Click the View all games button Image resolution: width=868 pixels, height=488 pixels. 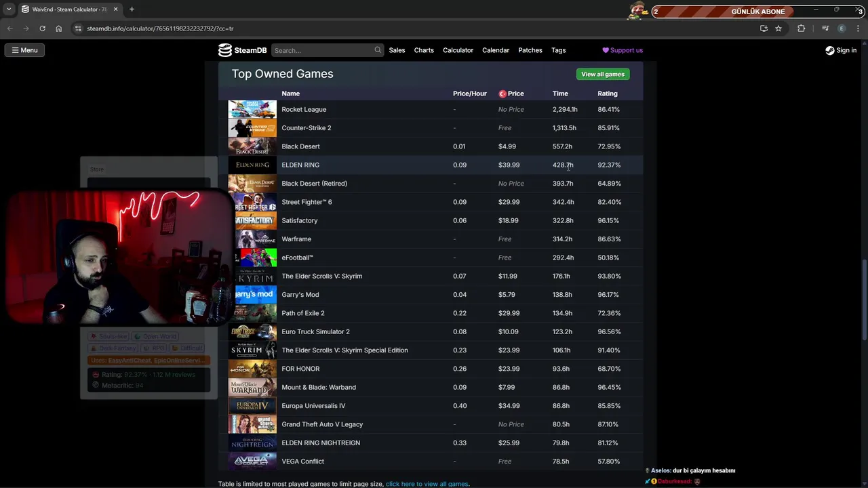603,74
